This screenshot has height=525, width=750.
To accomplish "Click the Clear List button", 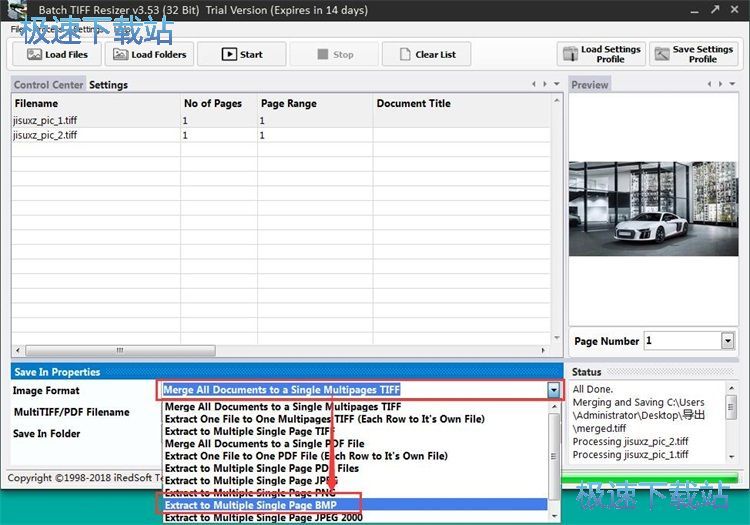I will click(x=425, y=54).
